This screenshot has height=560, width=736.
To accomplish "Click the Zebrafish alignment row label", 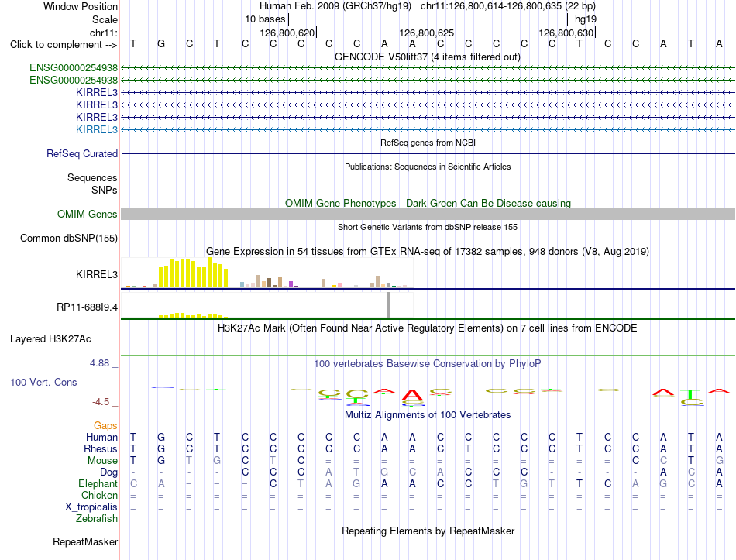I will 97,519.
